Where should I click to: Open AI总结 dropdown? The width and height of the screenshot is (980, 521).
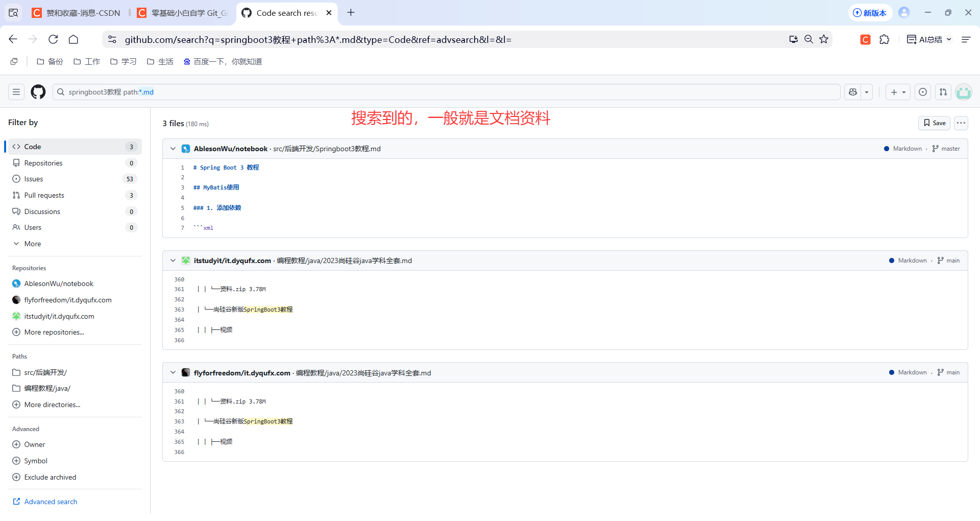(x=929, y=39)
